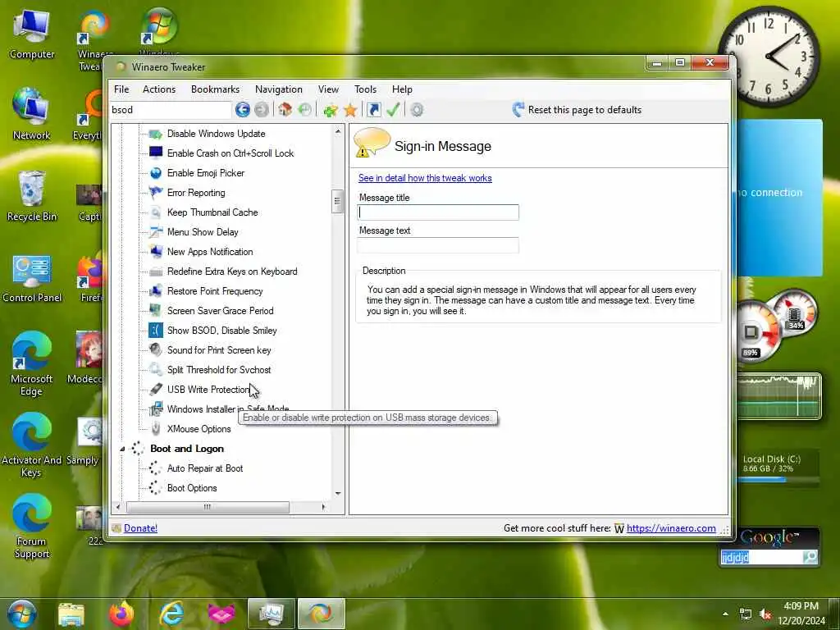Click the Enable Emoji Picker globe icon

coord(156,173)
